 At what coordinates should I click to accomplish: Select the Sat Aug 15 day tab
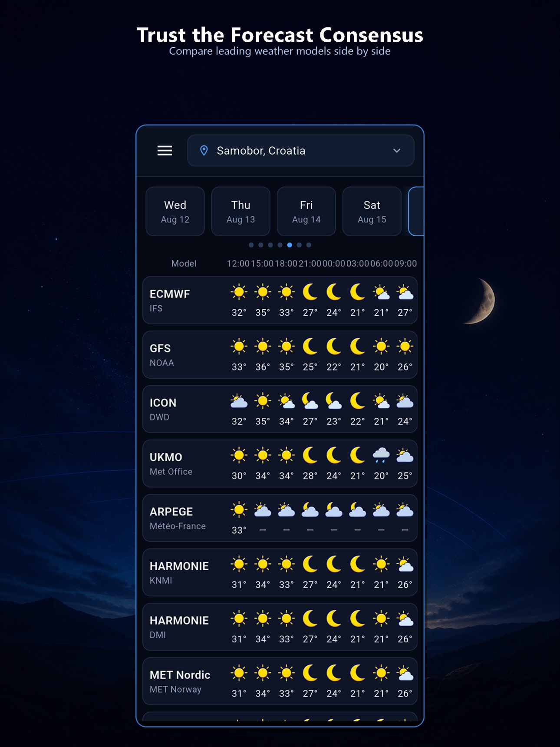(372, 212)
